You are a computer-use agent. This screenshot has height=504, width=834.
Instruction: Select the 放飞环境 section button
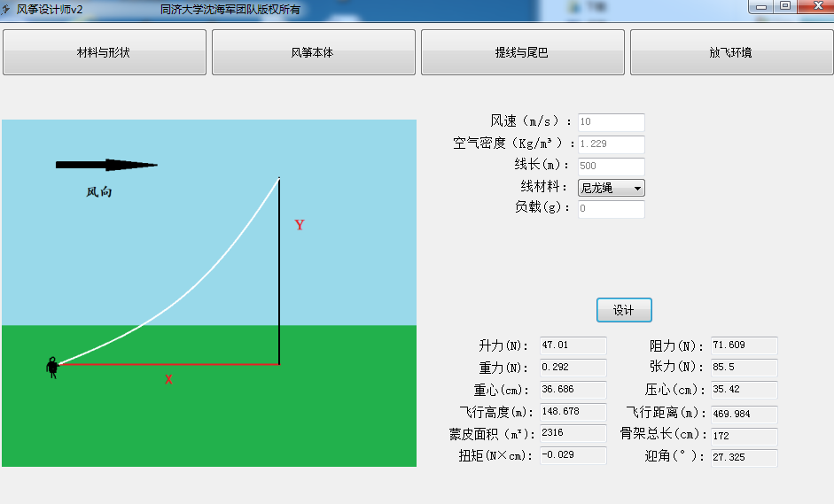click(x=730, y=52)
